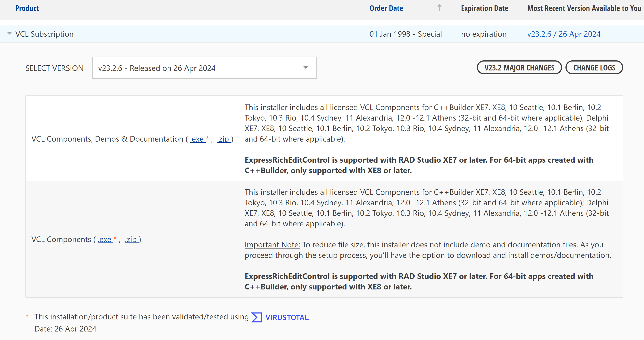Download .exe for Components, Demos & Documentation

pyautogui.click(x=197, y=139)
